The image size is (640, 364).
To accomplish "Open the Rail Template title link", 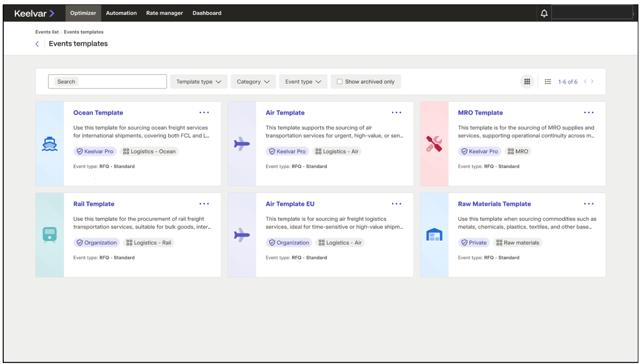I will point(94,204).
